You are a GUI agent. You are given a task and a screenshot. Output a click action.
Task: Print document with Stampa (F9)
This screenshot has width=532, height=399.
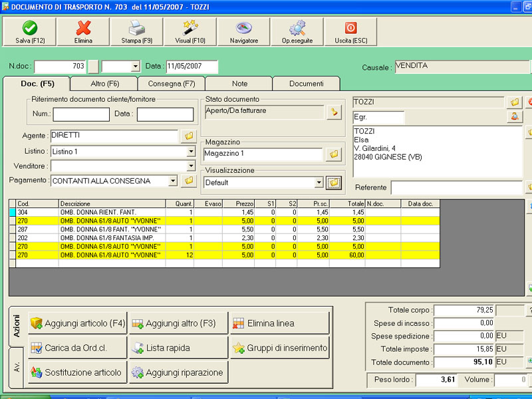coord(136,29)
